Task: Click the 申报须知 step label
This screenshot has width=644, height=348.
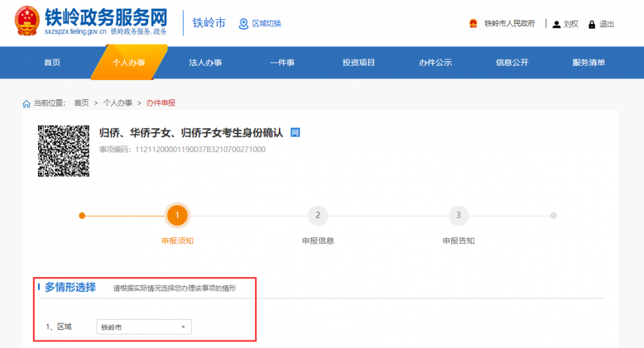Action: (x=177, y=241)
